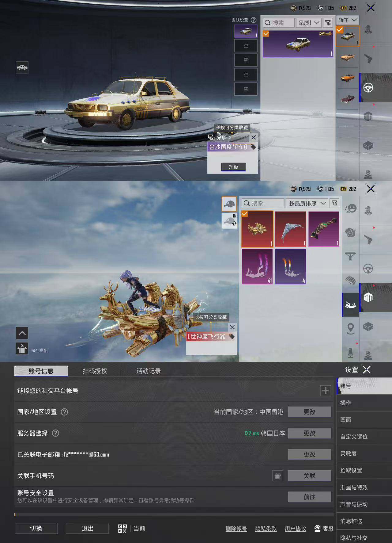392x543 pixels.
Task: Click the QR code icon
Action: click(x=122, y=528)
